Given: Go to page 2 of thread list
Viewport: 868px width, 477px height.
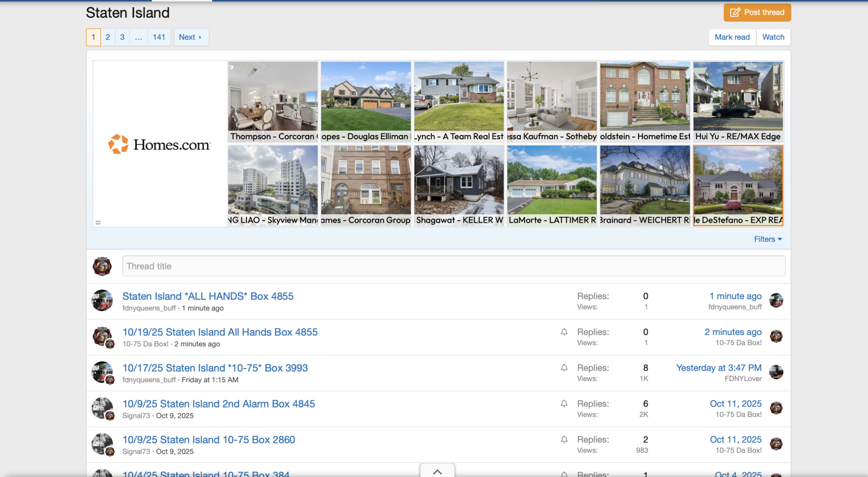Looking at the screenshot, I should [108, 37].
